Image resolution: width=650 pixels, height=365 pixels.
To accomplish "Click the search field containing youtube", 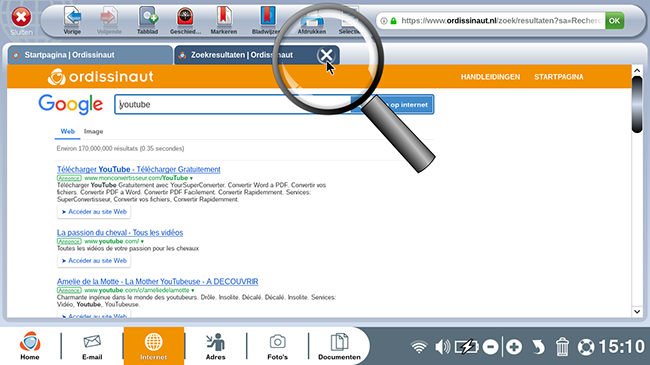I will coord(233,105).
